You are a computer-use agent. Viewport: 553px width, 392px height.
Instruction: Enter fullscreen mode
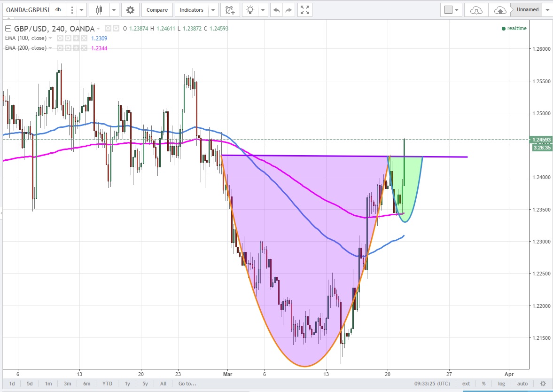305,10
